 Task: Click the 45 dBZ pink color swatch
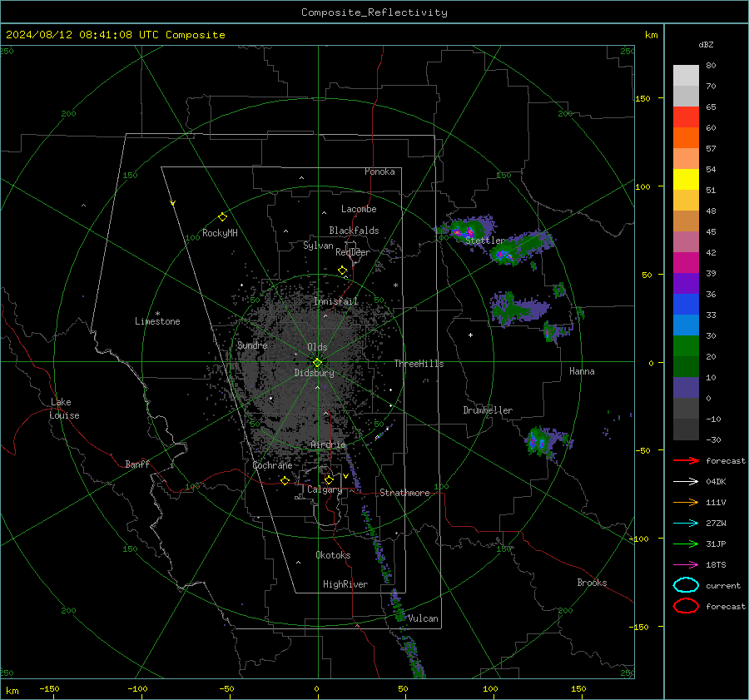tap(686, 241)
